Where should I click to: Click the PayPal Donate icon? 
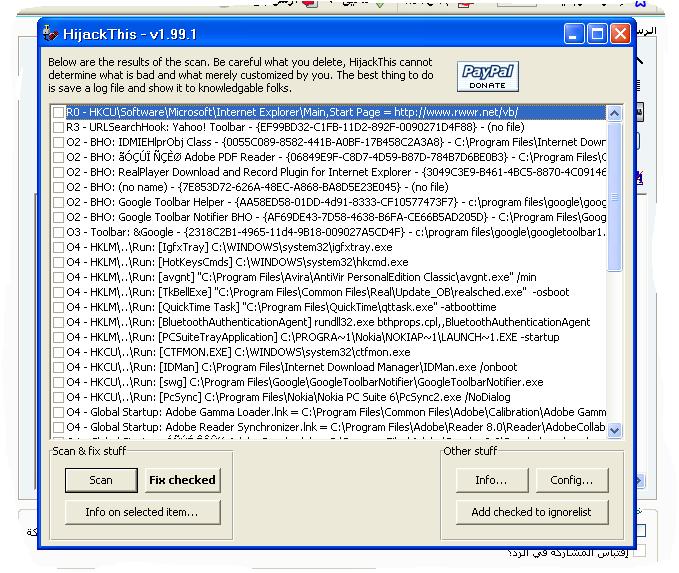(x=487, y=76)
